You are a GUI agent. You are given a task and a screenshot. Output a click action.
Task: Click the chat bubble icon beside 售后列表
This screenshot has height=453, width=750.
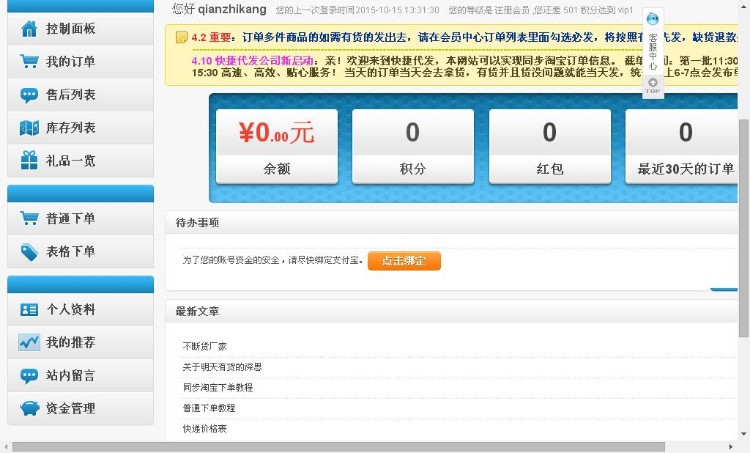point(29,95)
